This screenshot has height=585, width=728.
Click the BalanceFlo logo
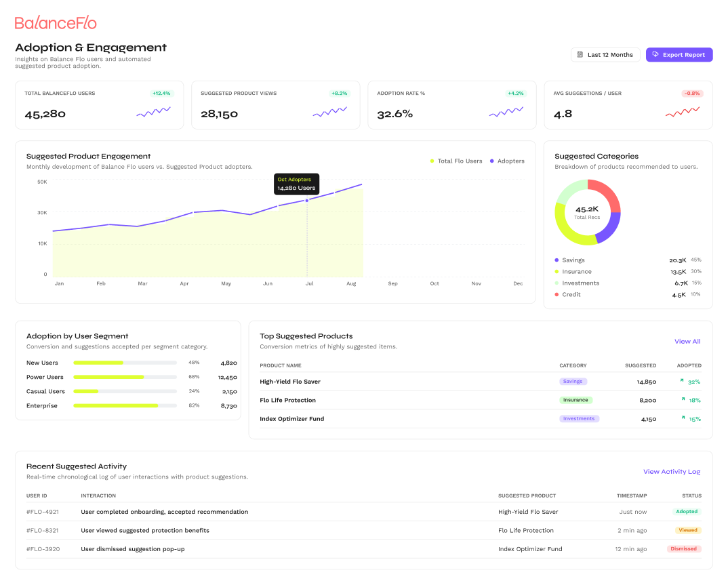pos(56,23)
